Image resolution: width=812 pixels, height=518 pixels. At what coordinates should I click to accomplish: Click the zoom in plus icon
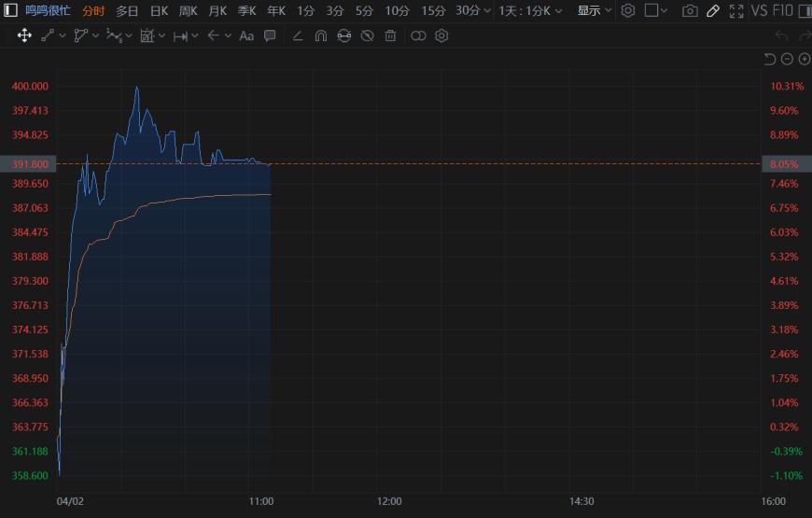pos(804,60)
